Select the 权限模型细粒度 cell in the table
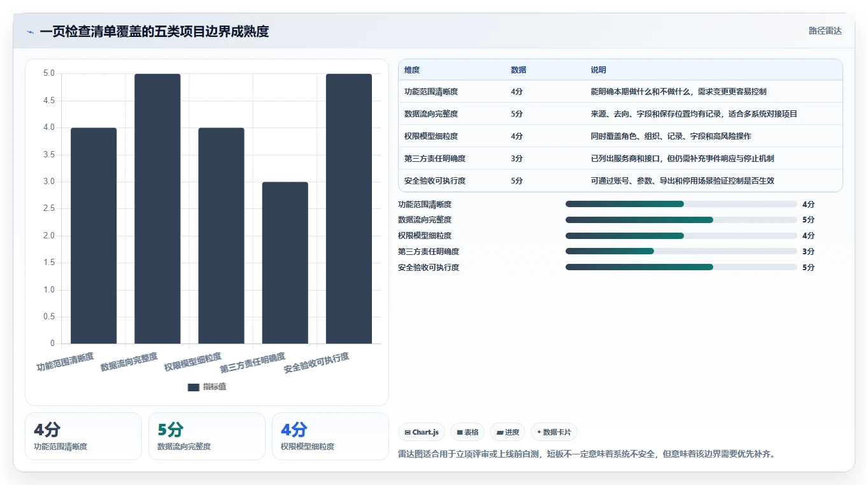 click(431, 136)
